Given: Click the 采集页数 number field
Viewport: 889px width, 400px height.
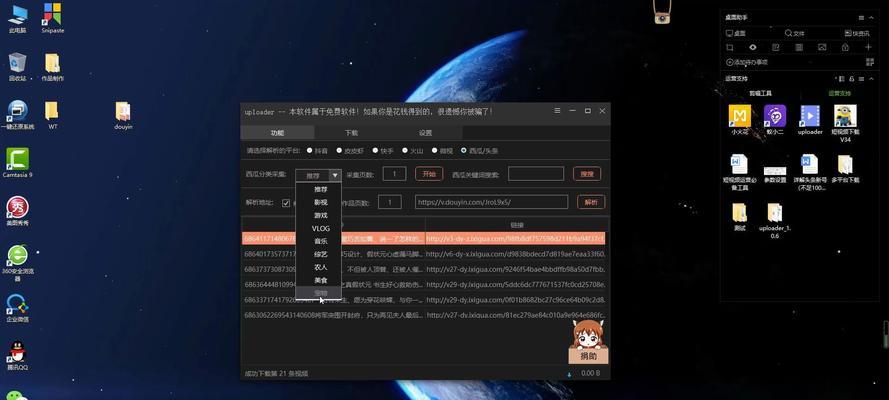Looking at the screenshot, I should pos(394,174).
